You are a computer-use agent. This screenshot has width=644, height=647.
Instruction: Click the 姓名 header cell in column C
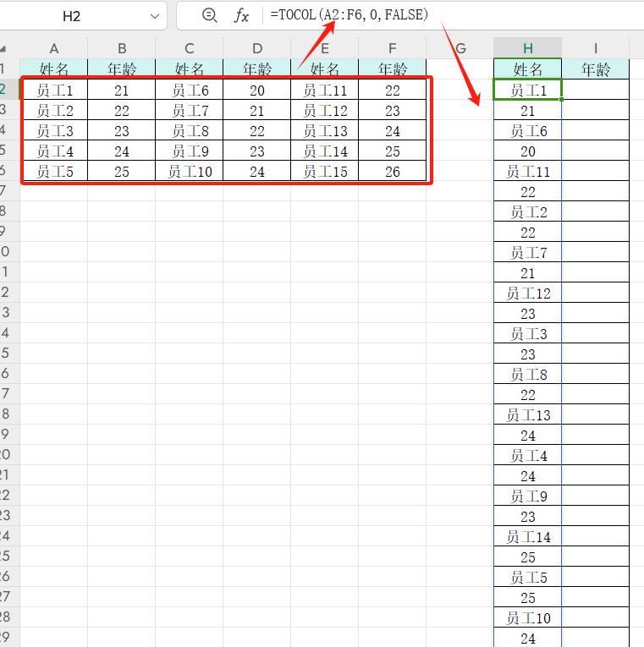[189, 68]
